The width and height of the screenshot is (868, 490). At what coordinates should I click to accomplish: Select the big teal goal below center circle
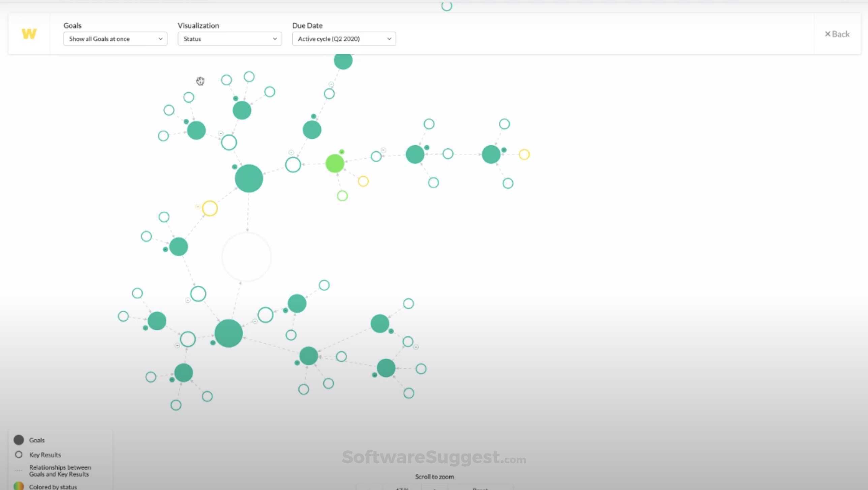pos(228,333)
